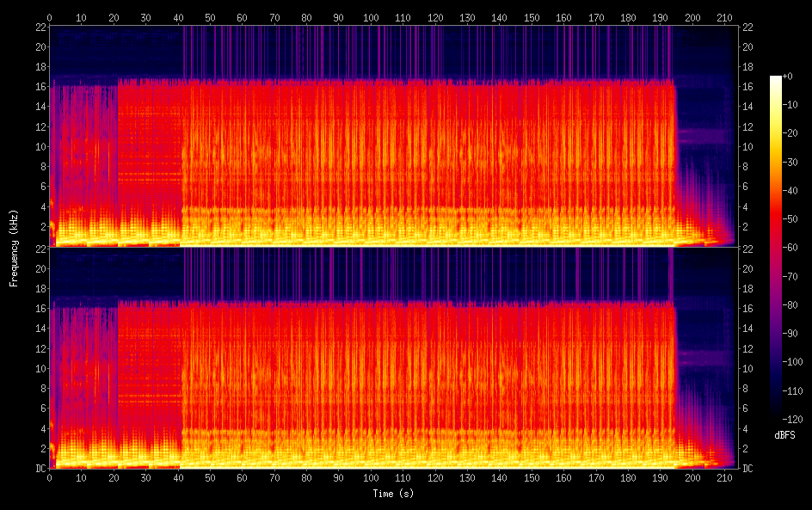Click the 4 kHz label on upper-right frequency axis
Viewport: 812px width, 510px height.
745,207
